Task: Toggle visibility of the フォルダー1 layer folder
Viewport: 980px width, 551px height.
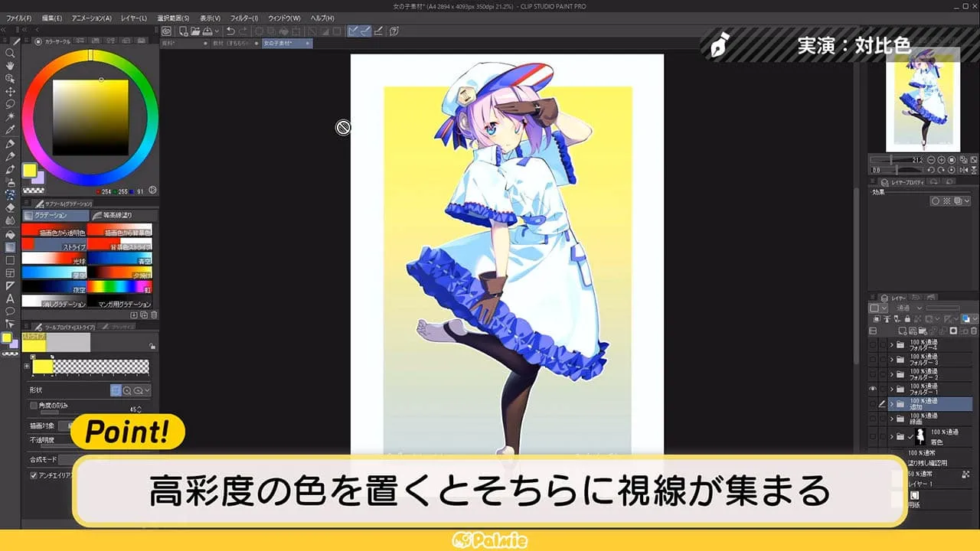Action: click(873, 388)
